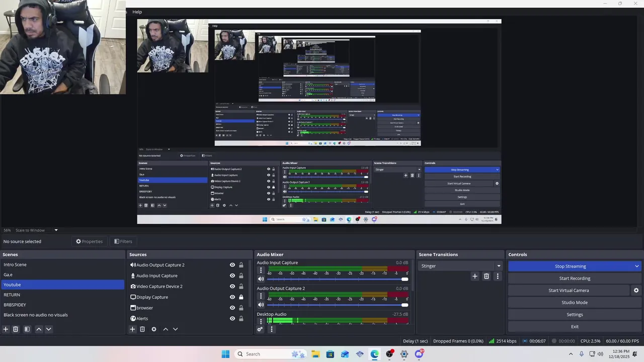Open Audio Input Capture three-dot options
The image size is (644, 362).
(x=261, y=270)
